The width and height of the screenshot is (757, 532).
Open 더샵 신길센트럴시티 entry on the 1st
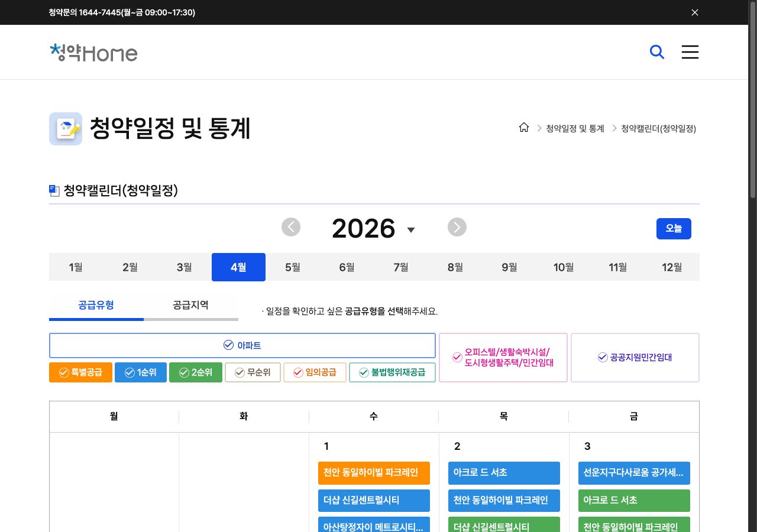tap(374, 501)
